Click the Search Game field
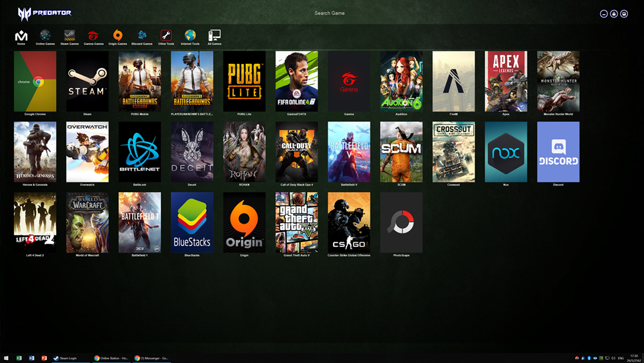The height and width of the screenshot is (363, 644). coord(329,13)
